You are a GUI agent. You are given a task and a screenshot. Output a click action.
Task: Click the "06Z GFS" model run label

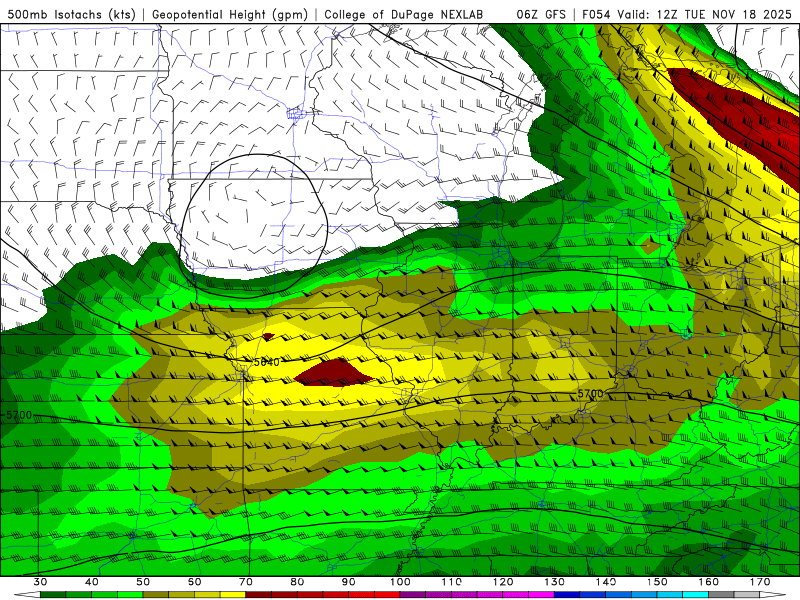point(541,14)
